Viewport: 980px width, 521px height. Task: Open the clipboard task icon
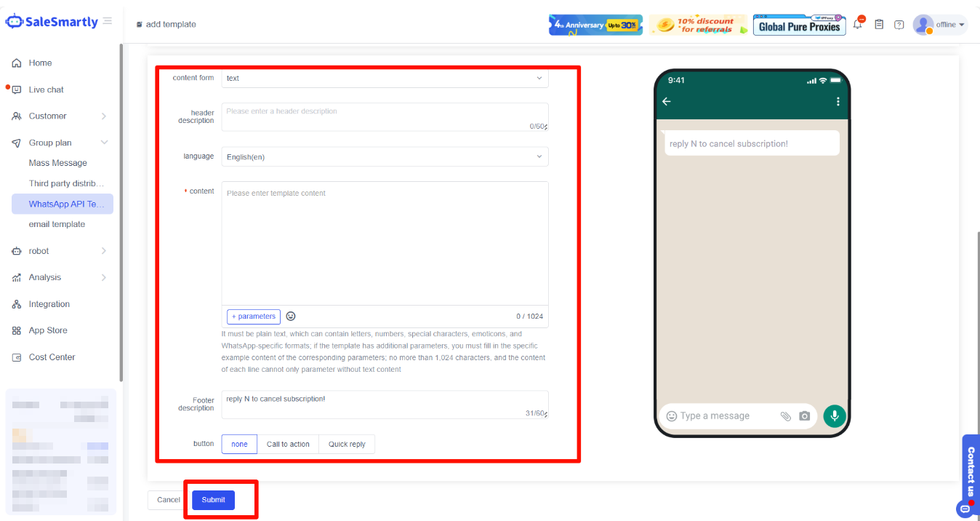tap(879, 24)
